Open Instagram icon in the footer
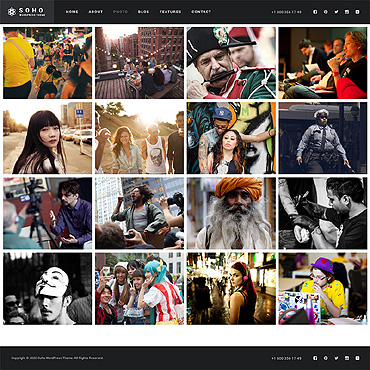Image resolution: width=370 pixels, height=370 pixels. [x=347, y=358]
